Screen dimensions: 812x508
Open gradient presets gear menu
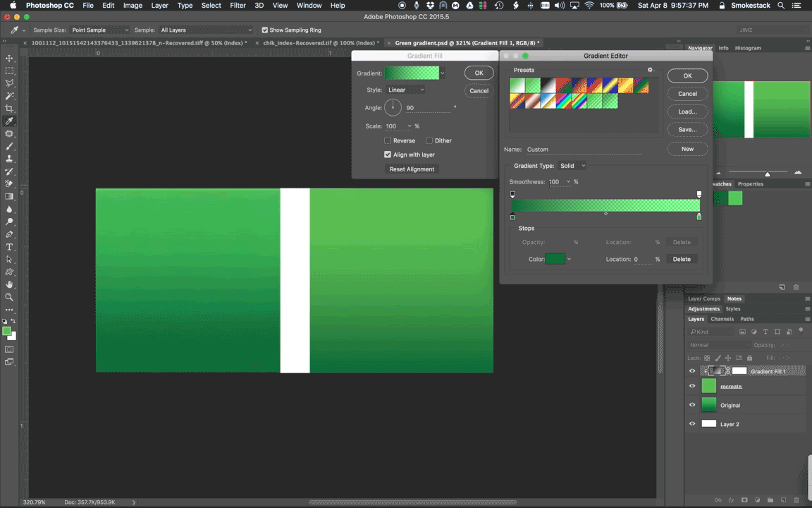[x=651, y=70]
